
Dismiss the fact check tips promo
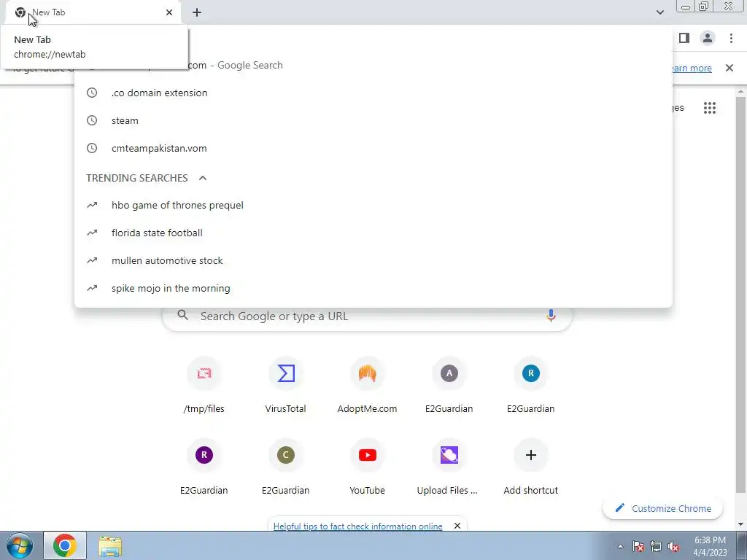coord(457,526)
